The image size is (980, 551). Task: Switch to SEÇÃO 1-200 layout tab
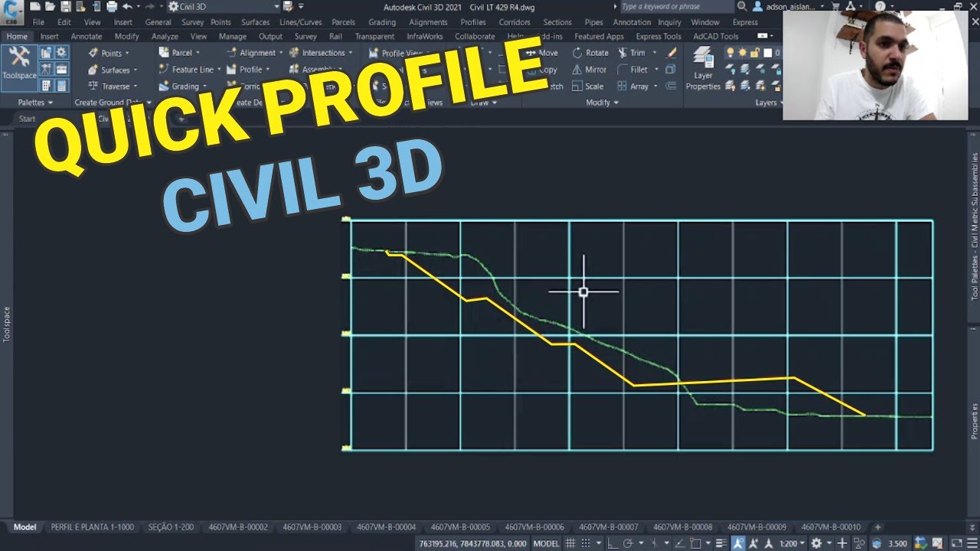coord(171,527)
